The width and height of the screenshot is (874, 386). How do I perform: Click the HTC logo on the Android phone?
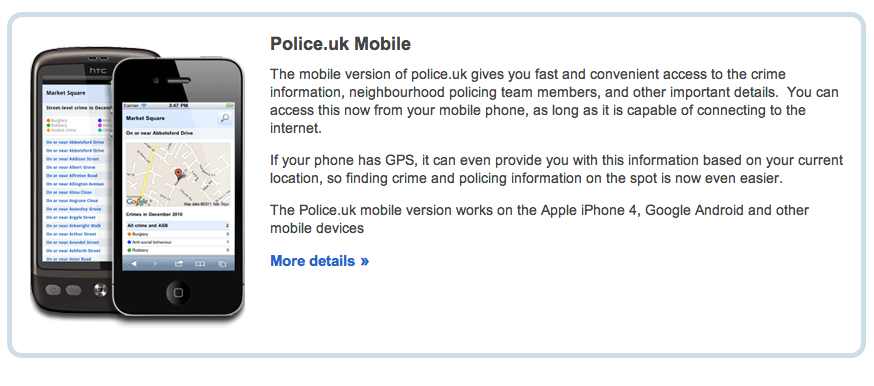(98, 70)
